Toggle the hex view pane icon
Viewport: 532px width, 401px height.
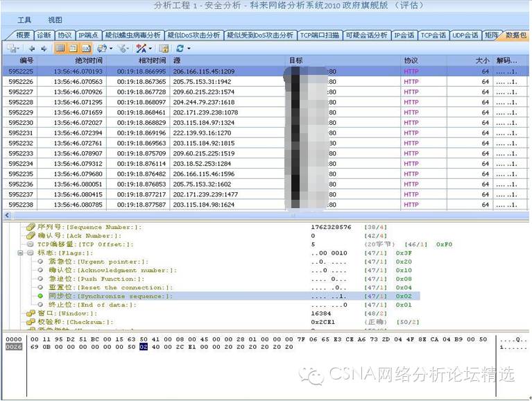(85, 49)
